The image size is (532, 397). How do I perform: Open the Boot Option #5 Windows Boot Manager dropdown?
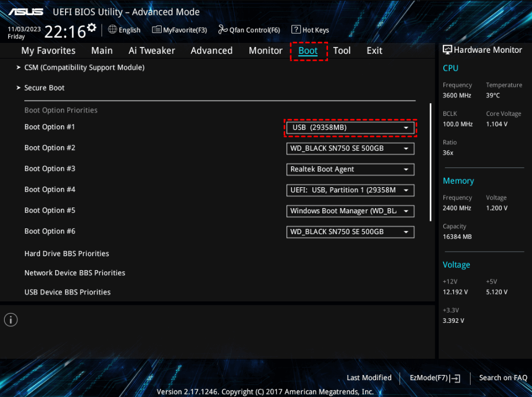(x=350, y=211)
